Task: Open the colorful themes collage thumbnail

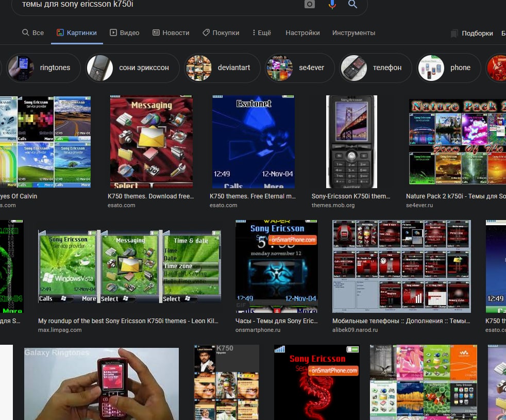Action: [x=424, y=382]
